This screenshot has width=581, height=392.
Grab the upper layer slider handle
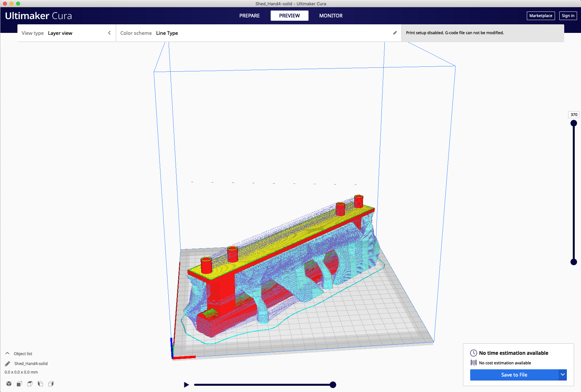click(574, 123)
